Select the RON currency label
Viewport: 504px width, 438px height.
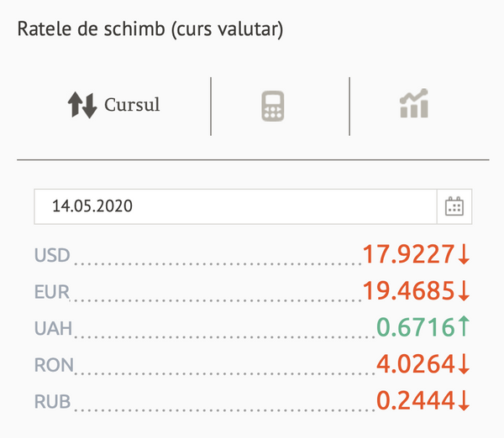tap(54, 365)
